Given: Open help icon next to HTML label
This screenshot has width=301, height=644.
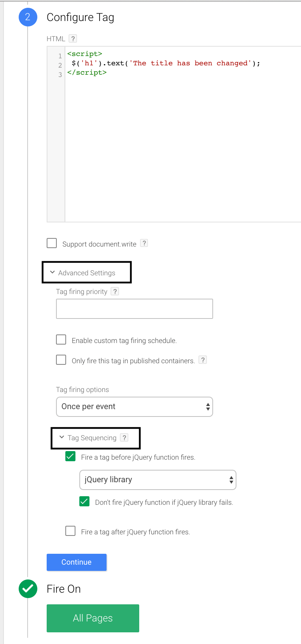Looking at the screenshot, I should [73, 38].
